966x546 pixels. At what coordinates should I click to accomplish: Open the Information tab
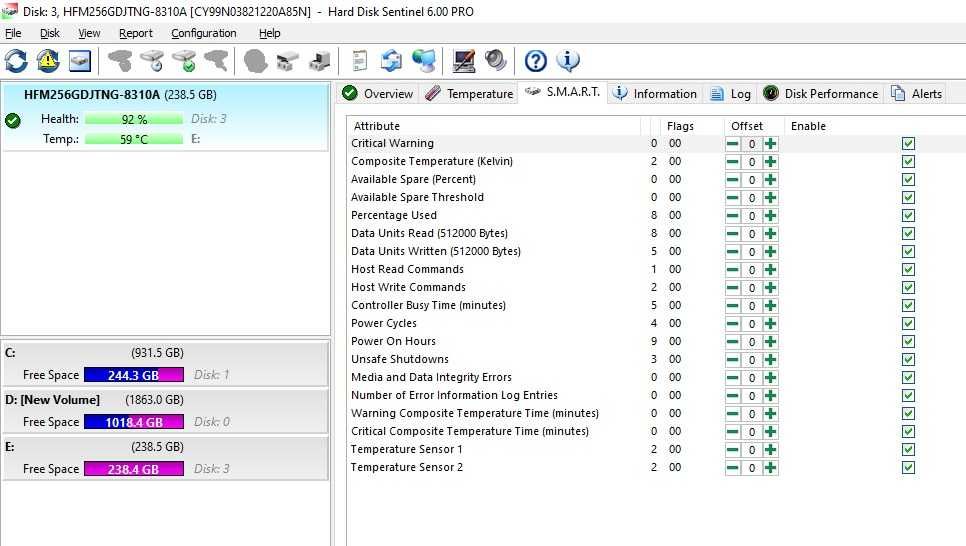655,94
